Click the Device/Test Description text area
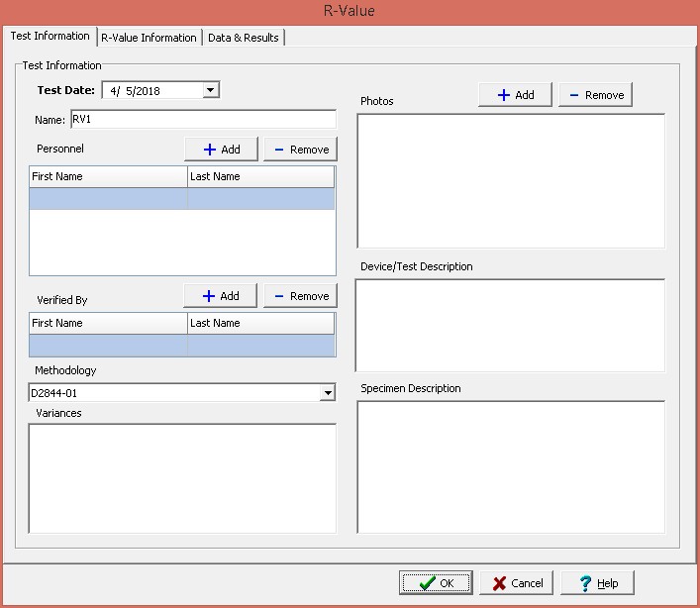This screenshot has height=608, width=700. click(510, 325)
